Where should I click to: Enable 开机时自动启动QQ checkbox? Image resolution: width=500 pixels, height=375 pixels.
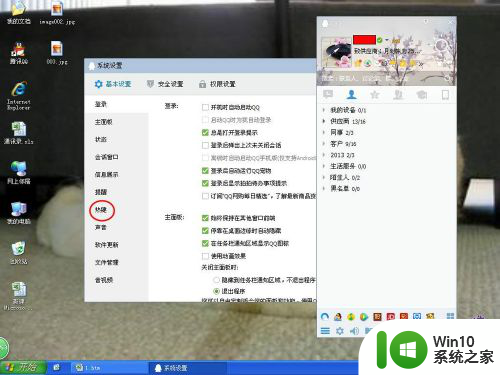[x=205, y=107]
